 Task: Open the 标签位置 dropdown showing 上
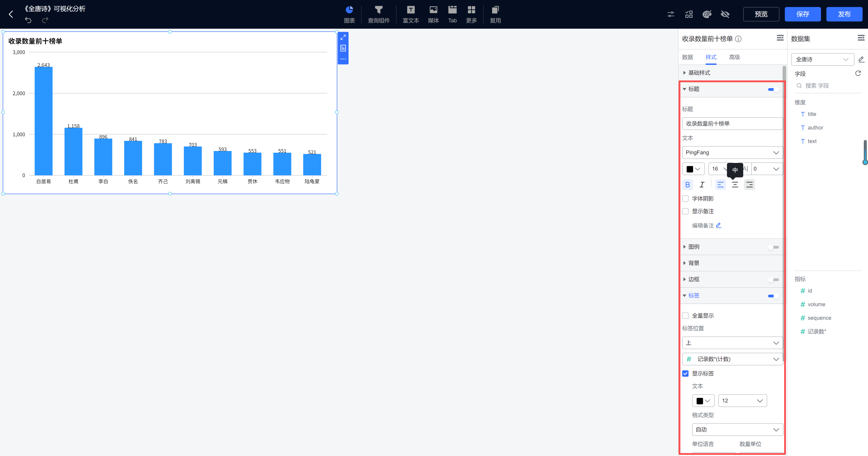click(x=732, y=343)
